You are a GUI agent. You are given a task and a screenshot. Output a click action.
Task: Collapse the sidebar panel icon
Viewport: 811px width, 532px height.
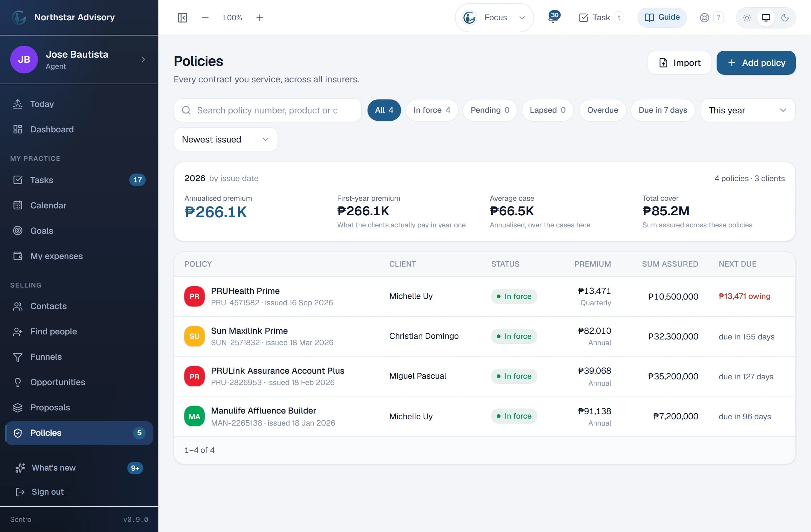click(182, 17)
